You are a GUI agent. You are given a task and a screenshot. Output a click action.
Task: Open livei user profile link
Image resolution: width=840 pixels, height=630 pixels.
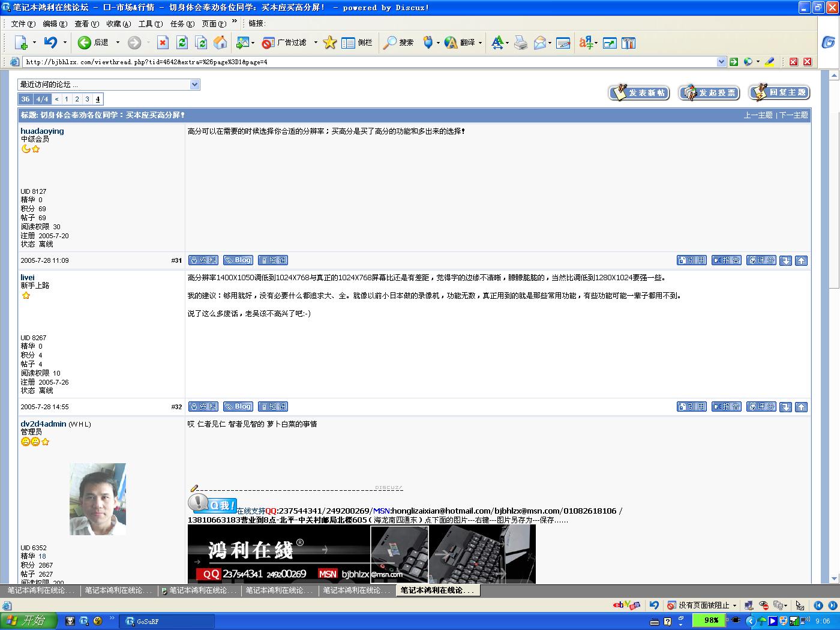tap(28, 277)
